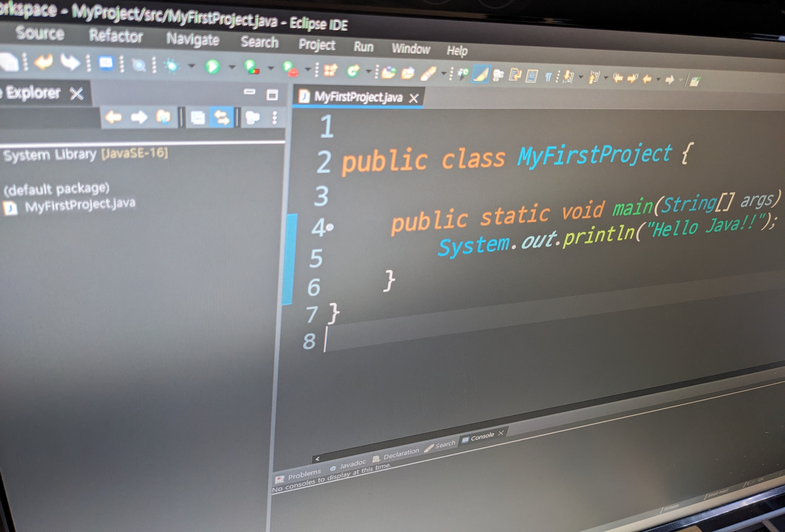Open the Package Explorer view menu dots
Viewport: 785px width, 532px height.
275,118
